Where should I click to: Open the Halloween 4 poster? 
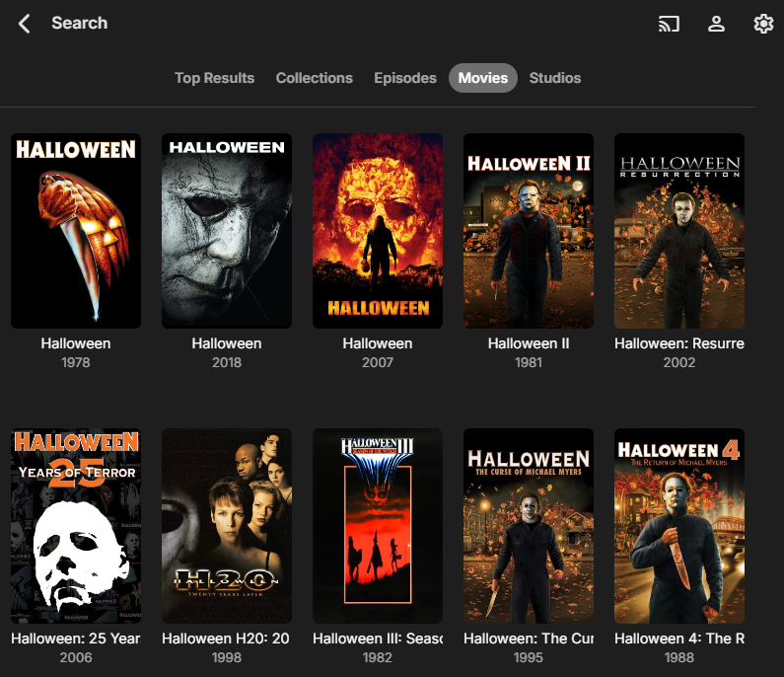point(679,526)
